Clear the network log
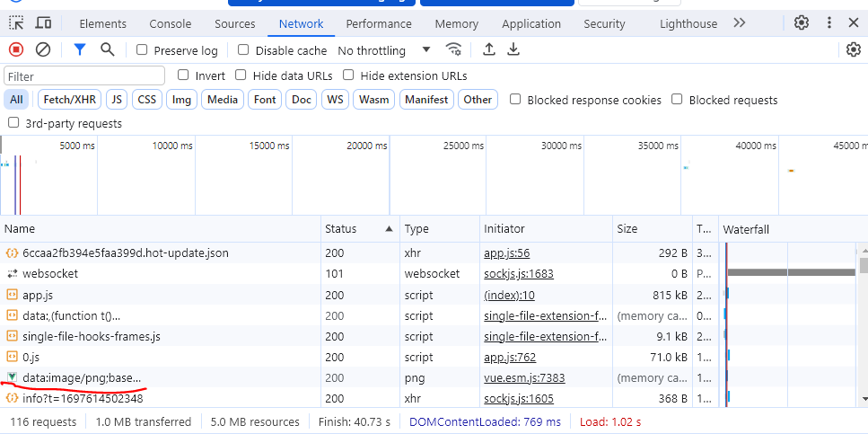The width and height of the screenshot is (868, 434). pos(43,50)
